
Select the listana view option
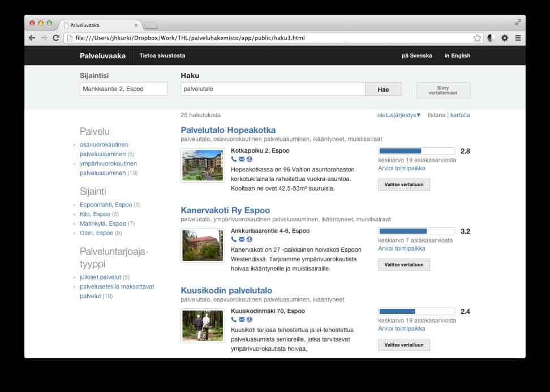coord(436,115)
